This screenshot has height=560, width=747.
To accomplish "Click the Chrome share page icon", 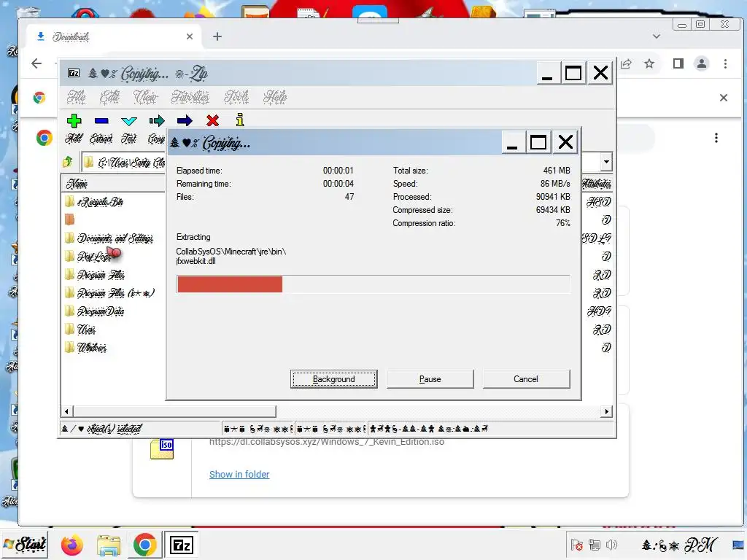I will pos(626,64).
